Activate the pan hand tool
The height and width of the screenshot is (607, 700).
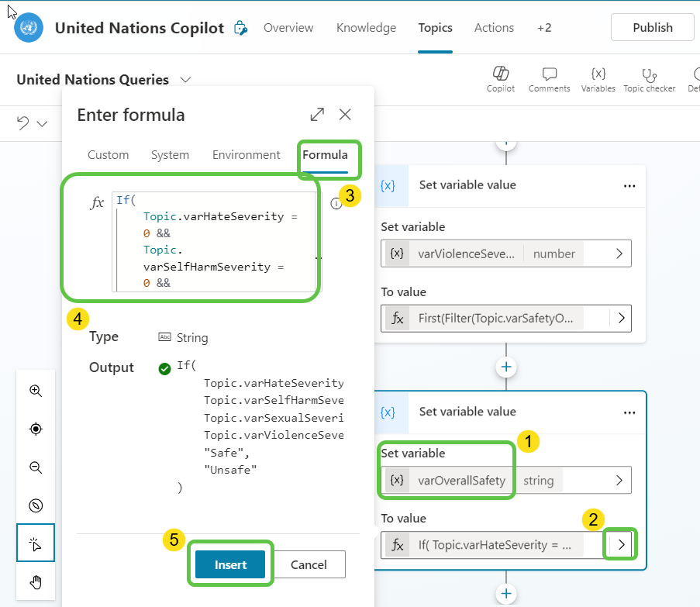click(x=35, y=582)
